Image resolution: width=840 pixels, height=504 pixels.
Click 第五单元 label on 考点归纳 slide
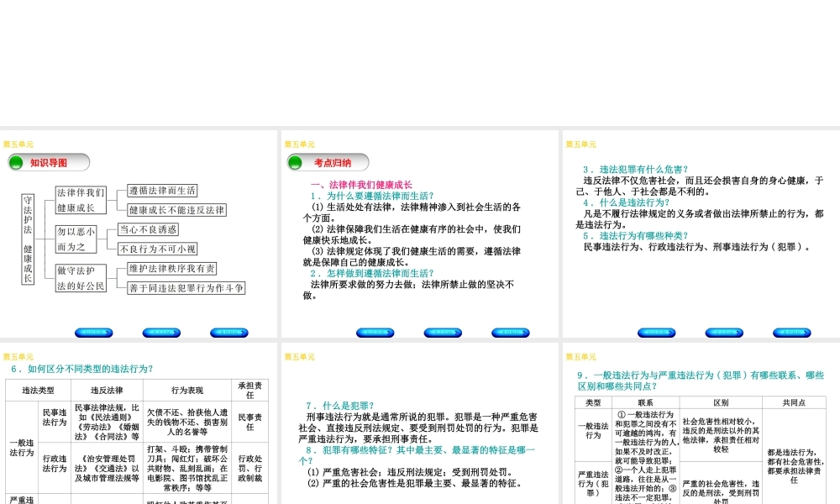pos(300,144)
